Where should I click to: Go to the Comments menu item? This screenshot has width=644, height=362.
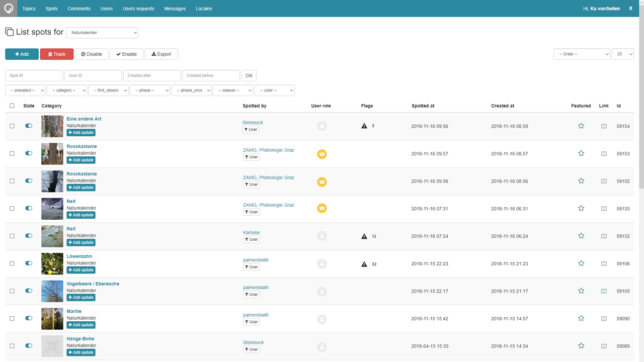pos(79,9)
